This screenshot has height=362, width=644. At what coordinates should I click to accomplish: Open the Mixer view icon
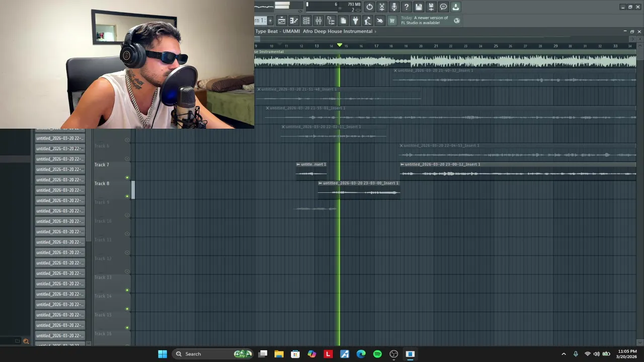[318, 21]
